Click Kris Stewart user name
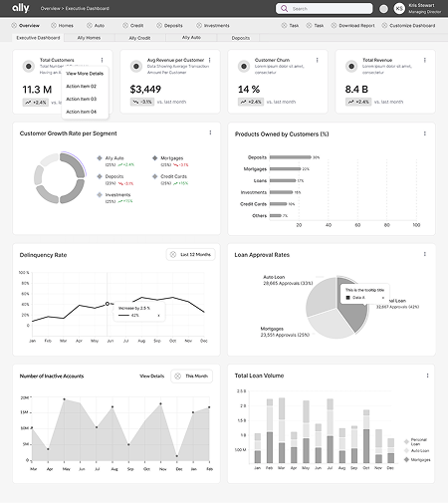 point(421,5)
